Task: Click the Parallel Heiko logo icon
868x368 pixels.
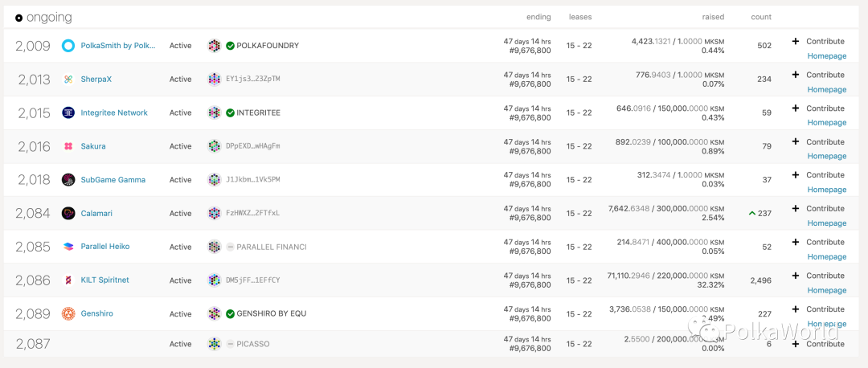Action: 68,247
